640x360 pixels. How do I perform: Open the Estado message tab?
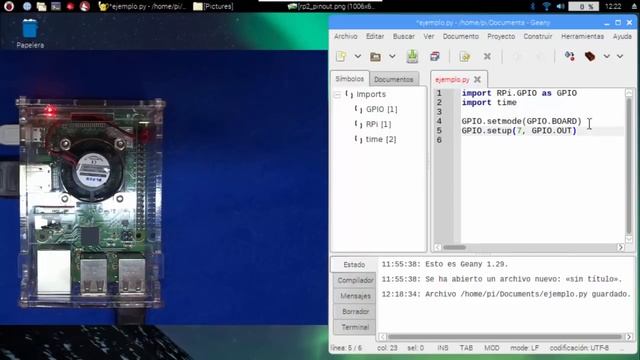[x=354, y=264]
